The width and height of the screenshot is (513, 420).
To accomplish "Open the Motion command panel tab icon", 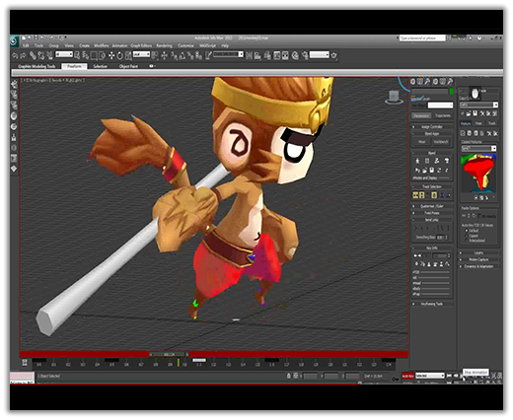I will pos(435,81).
